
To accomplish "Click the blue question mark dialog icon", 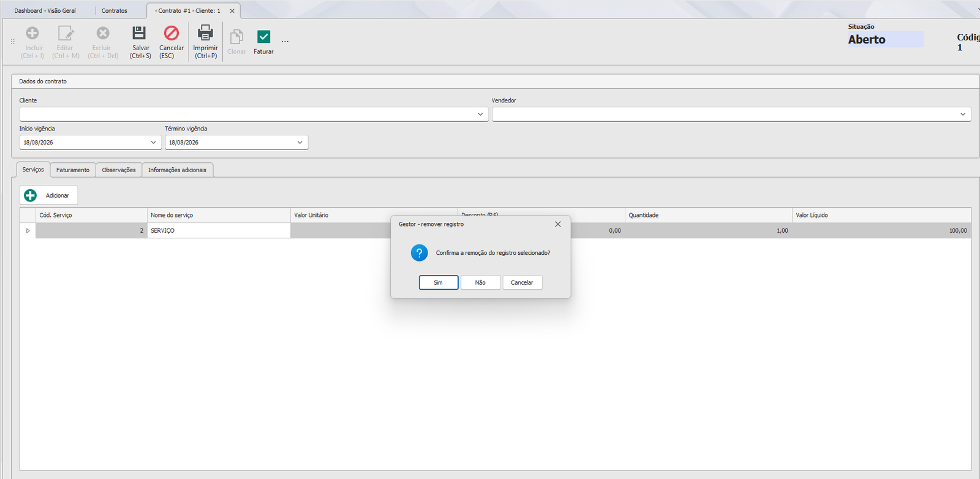I will click(x=420, y=253).
